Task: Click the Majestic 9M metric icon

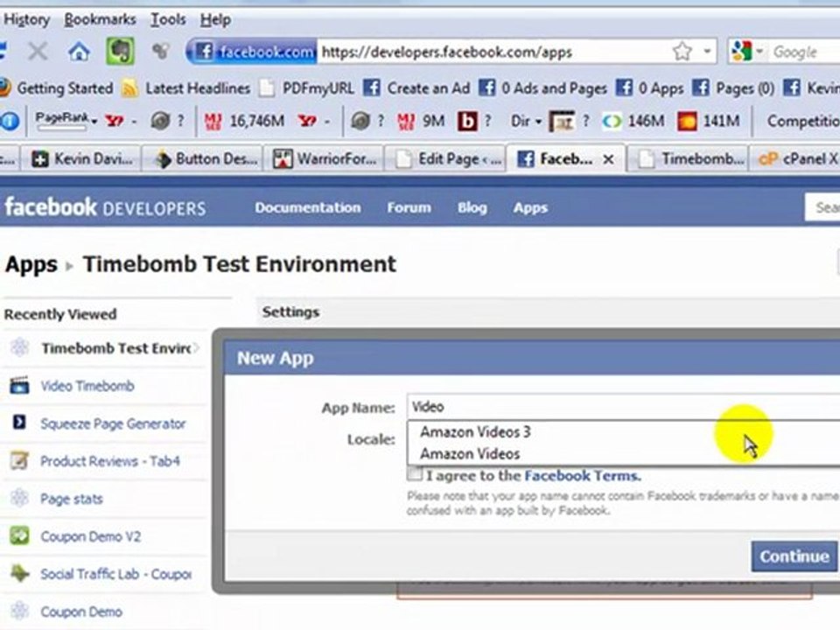Action: click(x=405, y=121)
